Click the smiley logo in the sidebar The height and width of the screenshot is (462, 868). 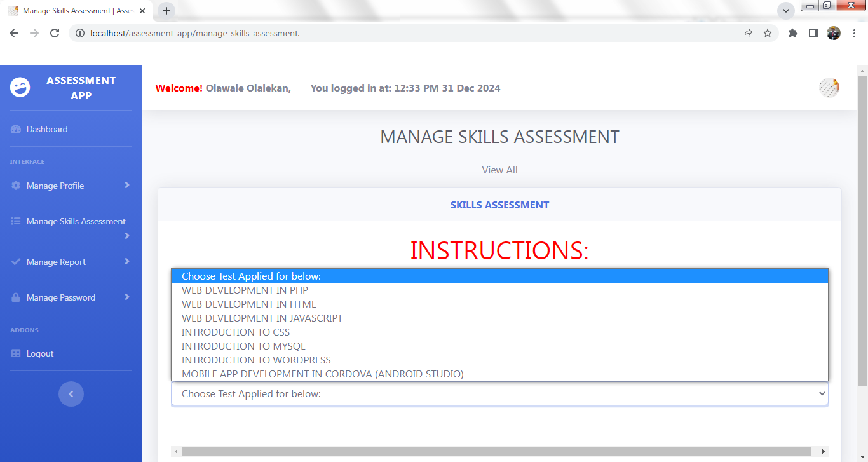pyautogui.click(x=20, y=88)
